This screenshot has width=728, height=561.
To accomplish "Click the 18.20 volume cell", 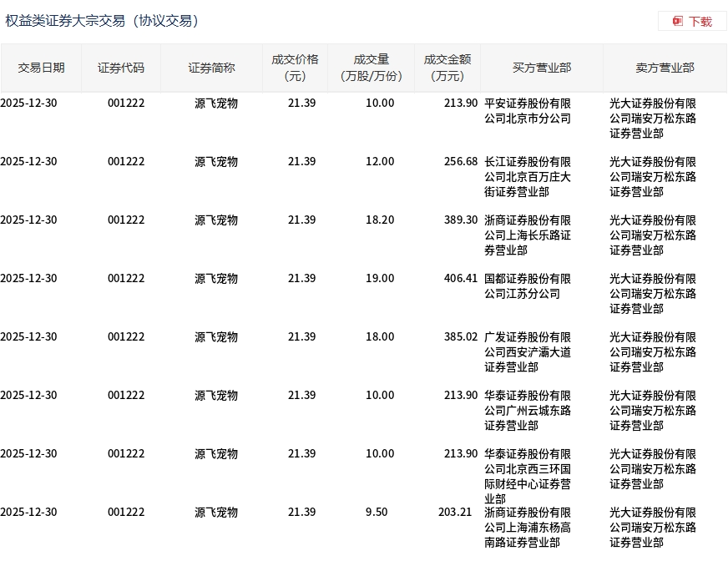I will point(380,220).
